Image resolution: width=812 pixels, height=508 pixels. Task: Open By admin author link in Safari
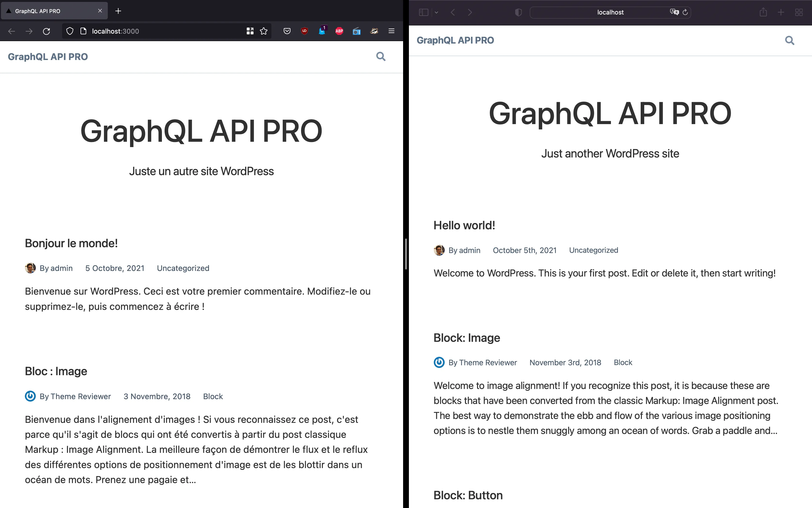[x=464, y=250]
